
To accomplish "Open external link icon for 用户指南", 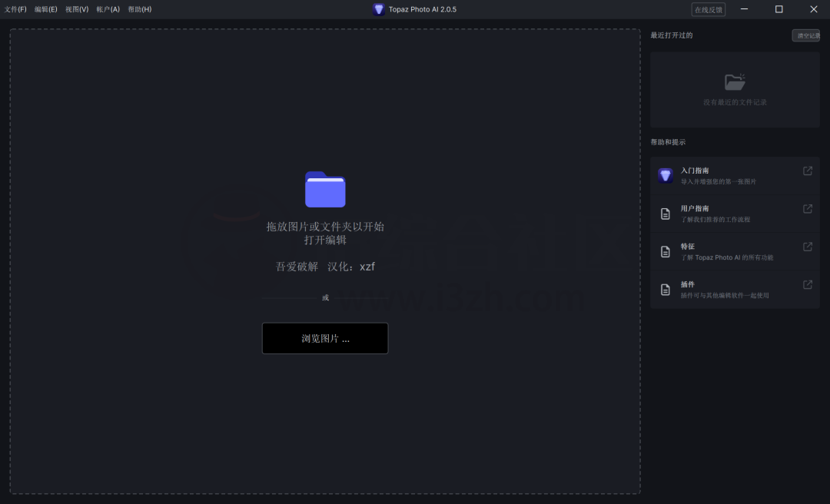I will coord(808,208).
